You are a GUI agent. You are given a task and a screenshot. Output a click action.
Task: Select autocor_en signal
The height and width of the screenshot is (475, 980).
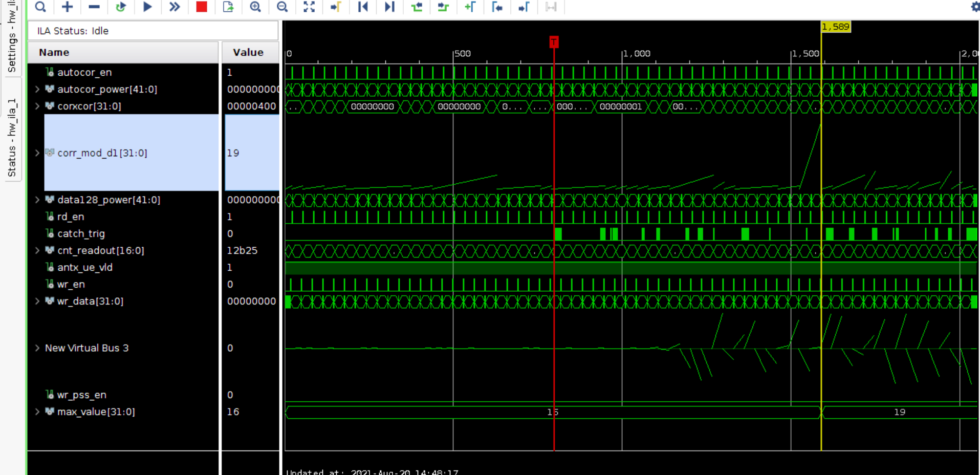click(84, 72)
